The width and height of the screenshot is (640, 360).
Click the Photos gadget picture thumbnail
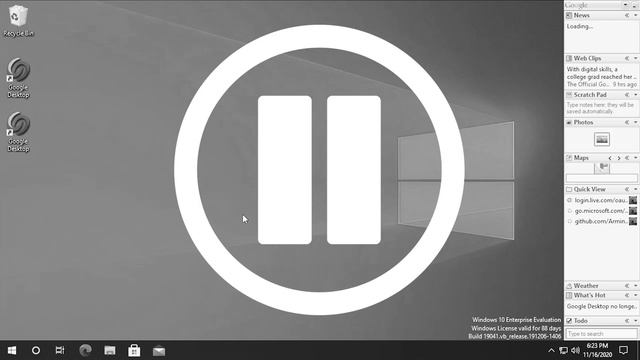point(602,139)
